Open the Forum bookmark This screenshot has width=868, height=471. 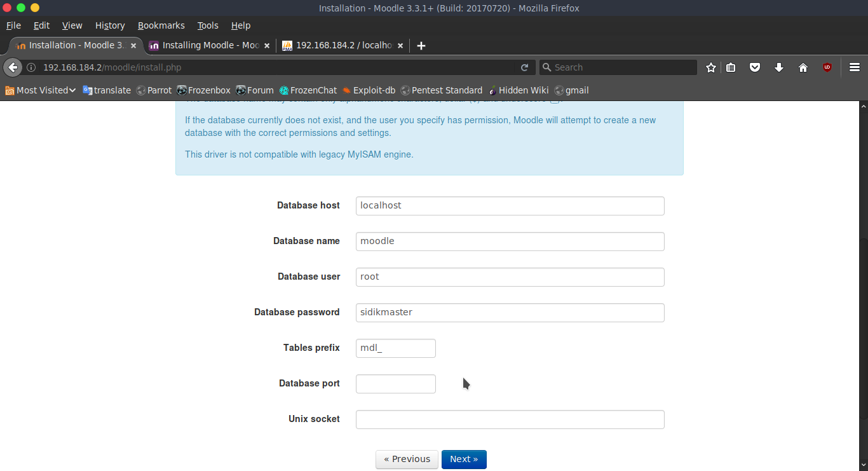[255, 90]
